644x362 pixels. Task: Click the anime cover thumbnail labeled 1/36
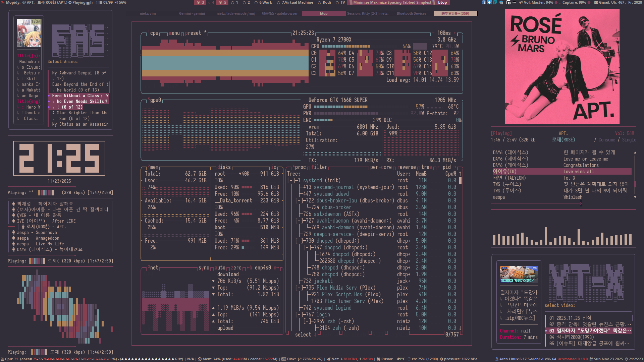tap(29, 33)
